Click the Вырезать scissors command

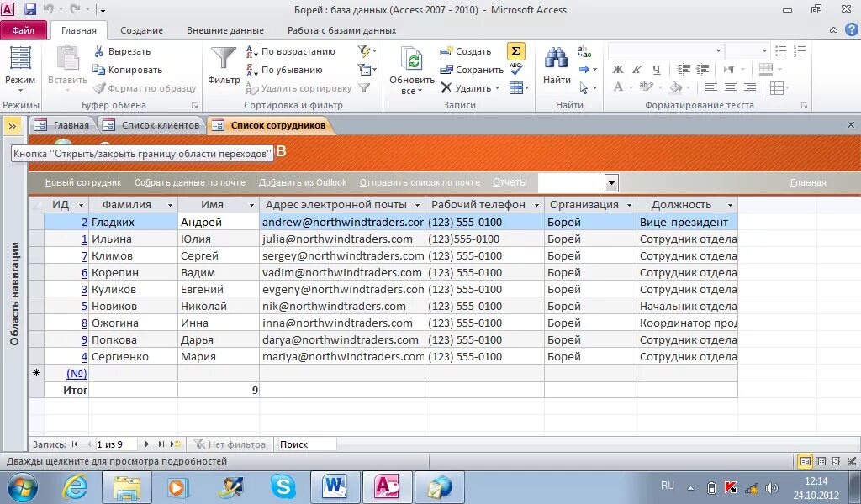point(122,51)
